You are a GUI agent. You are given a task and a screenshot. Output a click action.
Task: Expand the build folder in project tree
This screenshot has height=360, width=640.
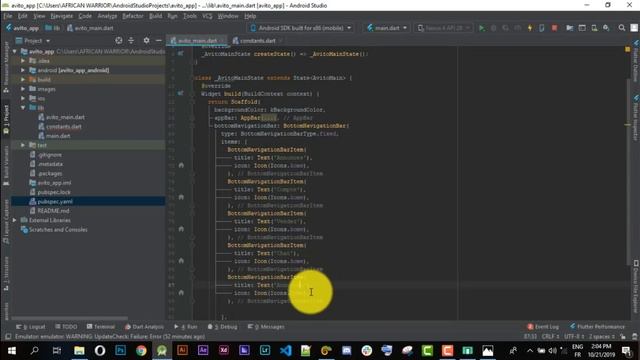[23, 80]
